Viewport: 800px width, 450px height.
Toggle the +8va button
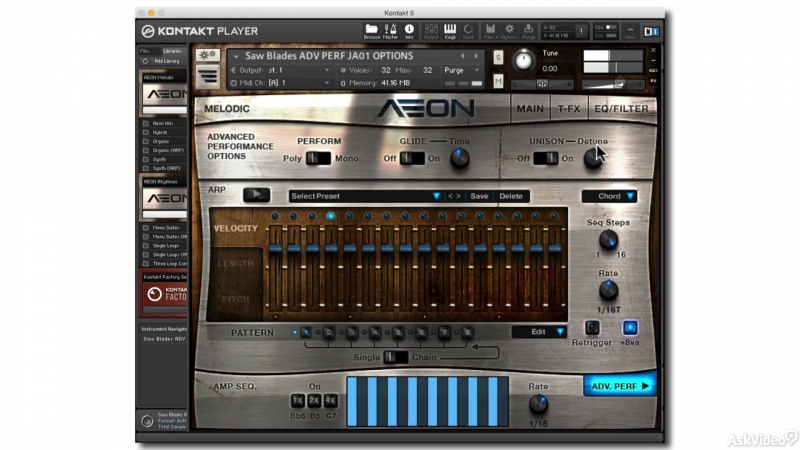(630, 328)
